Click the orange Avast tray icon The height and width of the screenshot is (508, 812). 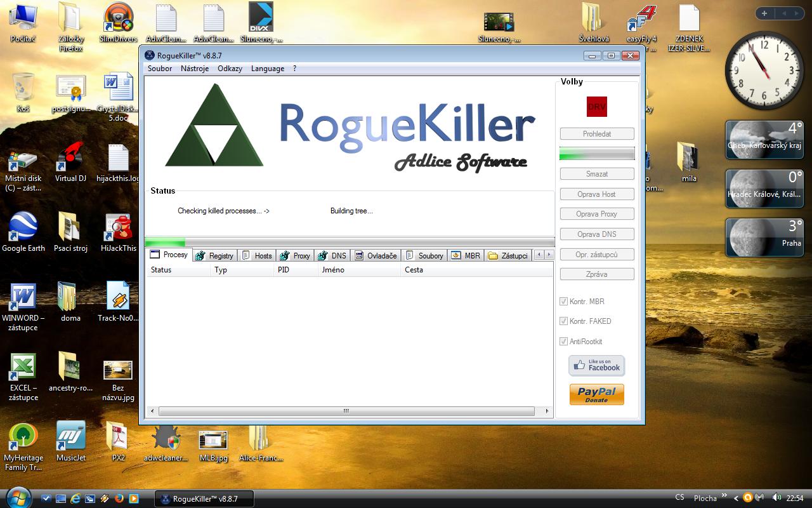[747, 497]
